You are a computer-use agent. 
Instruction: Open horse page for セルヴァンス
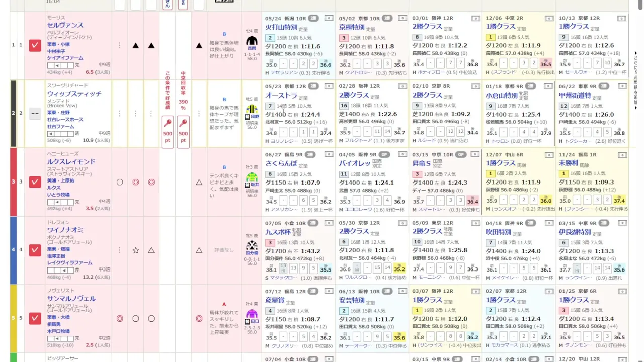pos(65,25)
